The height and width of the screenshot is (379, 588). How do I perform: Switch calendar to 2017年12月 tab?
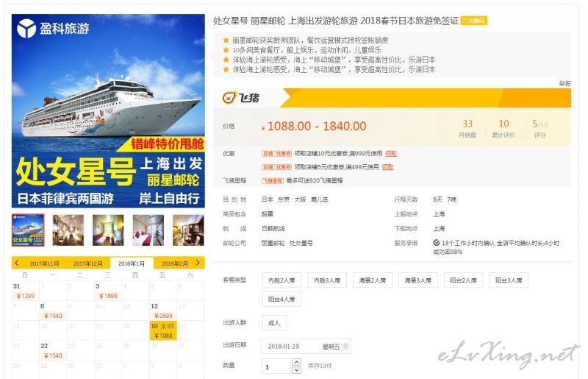click(x=87, y=263)
